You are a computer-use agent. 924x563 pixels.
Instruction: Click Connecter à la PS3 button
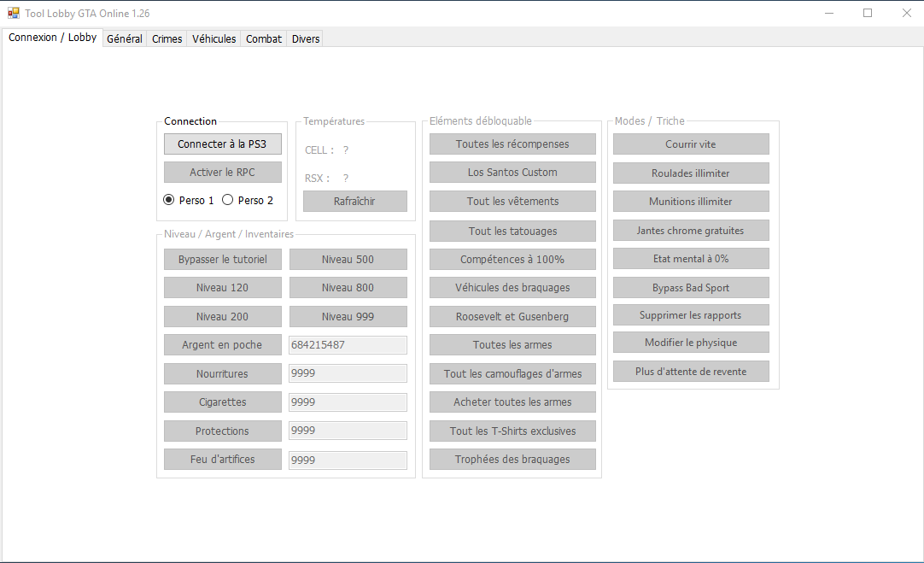pyautogui.click(x=222, y=144)
